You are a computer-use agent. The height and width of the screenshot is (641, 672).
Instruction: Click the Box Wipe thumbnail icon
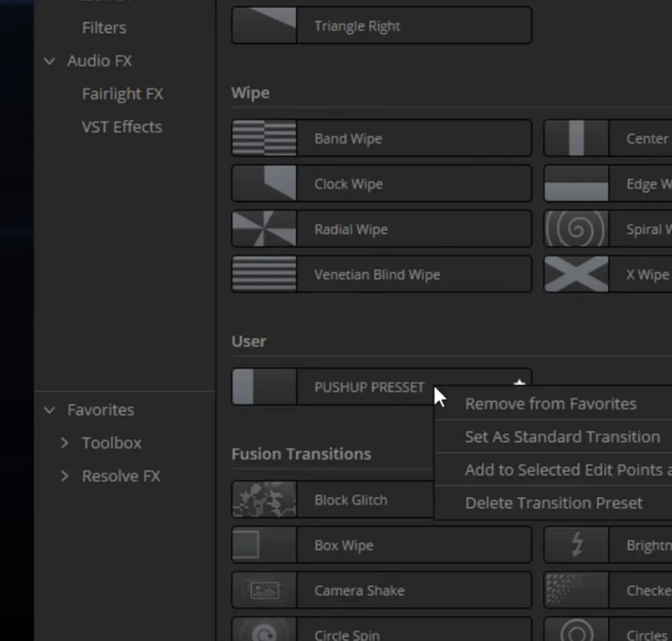point(265,545)
